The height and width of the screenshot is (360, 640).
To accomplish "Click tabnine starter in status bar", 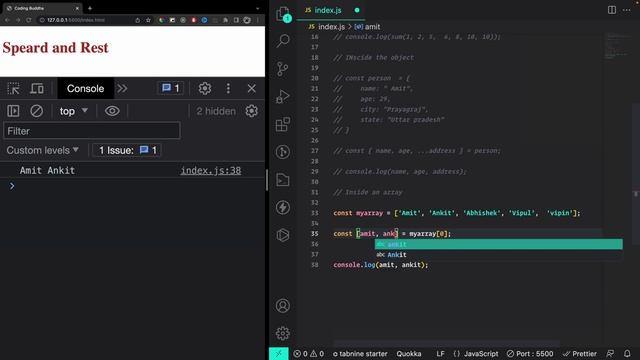I will (x=360, y=353).
